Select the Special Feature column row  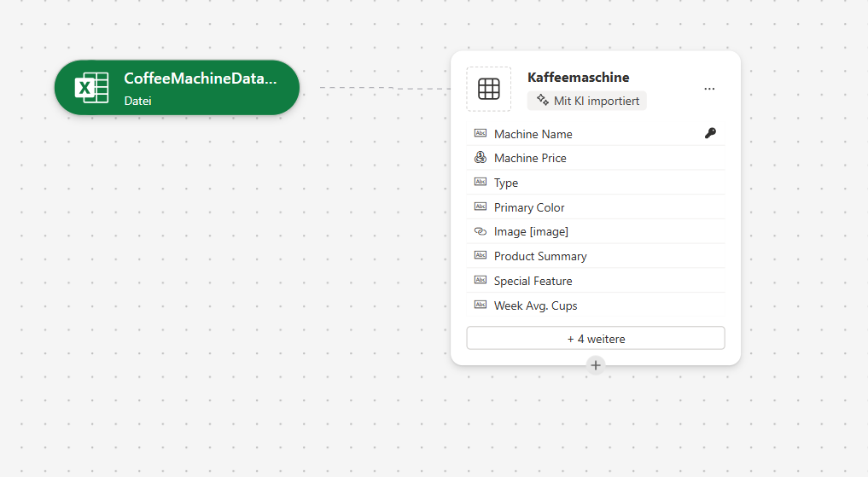[533, 281]
